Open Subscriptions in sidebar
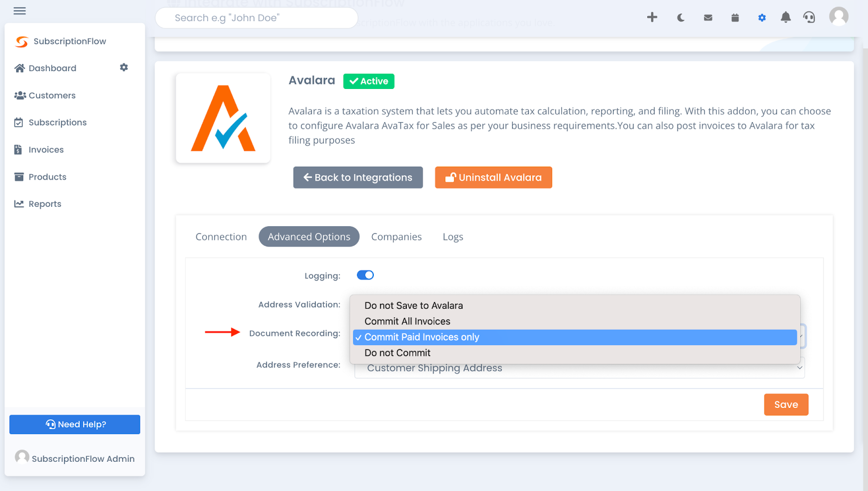Viewport: 868px width, 491px height. 58,123
